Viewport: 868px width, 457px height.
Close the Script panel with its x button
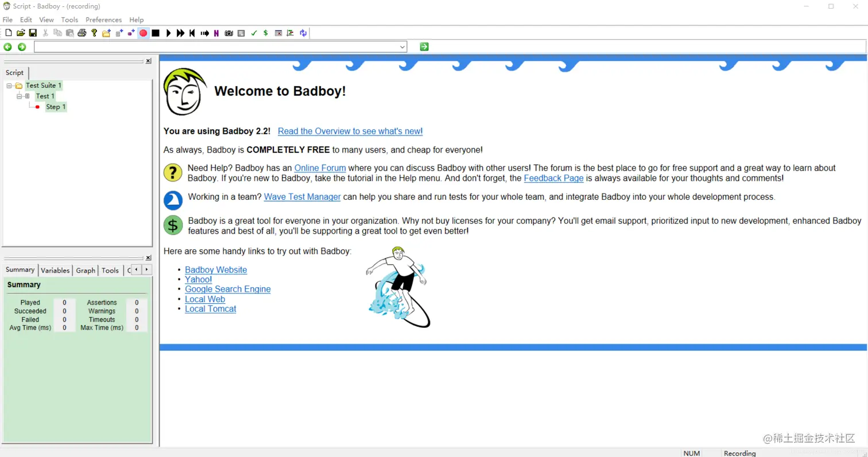(148, 61)
